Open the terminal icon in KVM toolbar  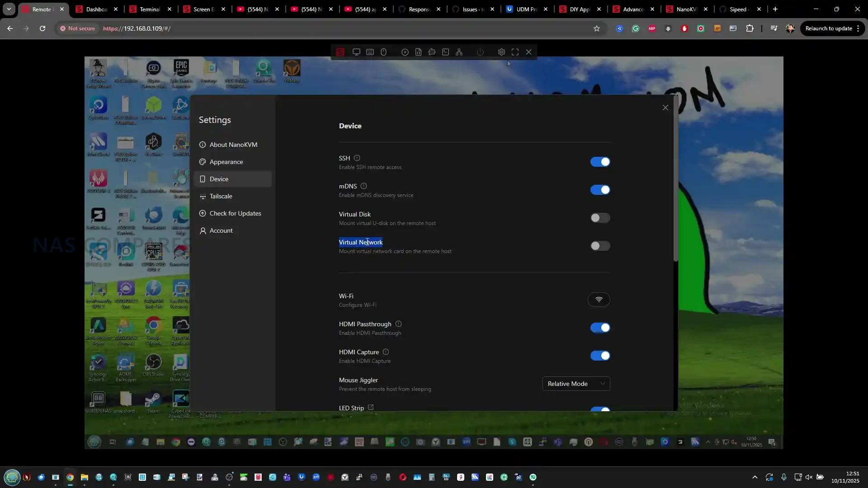[445, 52]
